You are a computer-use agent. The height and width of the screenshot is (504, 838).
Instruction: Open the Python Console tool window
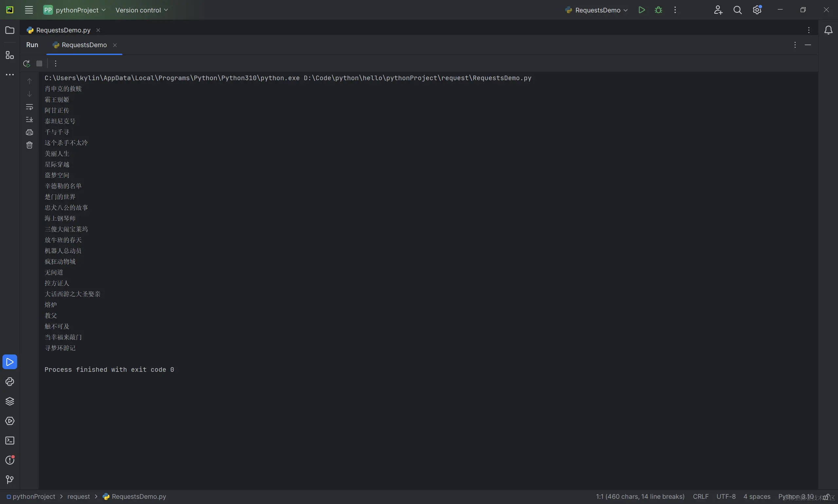click(x=10, y=382)
